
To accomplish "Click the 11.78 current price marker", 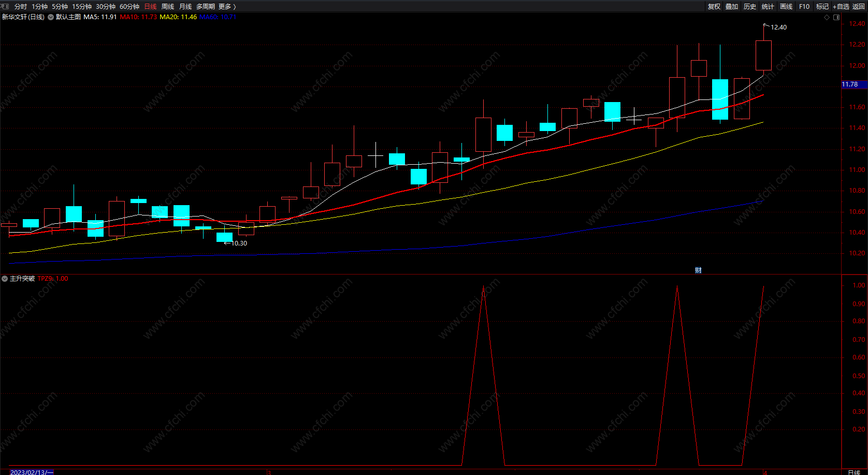I will click(x=850, y=84).
